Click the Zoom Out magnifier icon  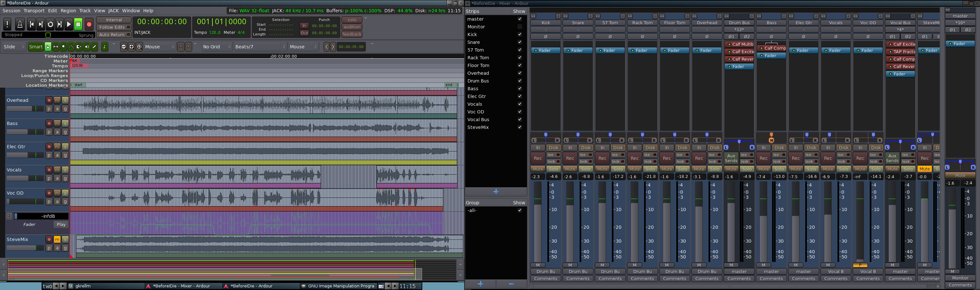coord(124,47)
